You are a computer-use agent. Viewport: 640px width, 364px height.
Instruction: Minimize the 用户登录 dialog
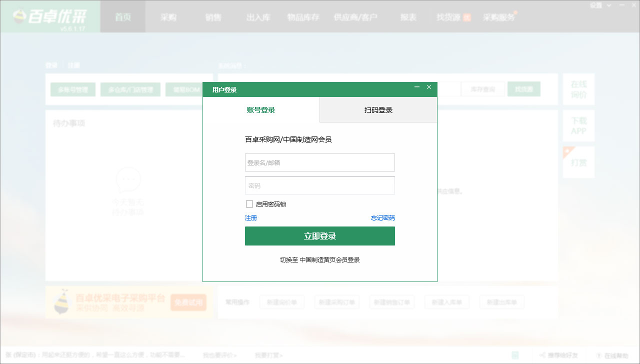point(417,87)
